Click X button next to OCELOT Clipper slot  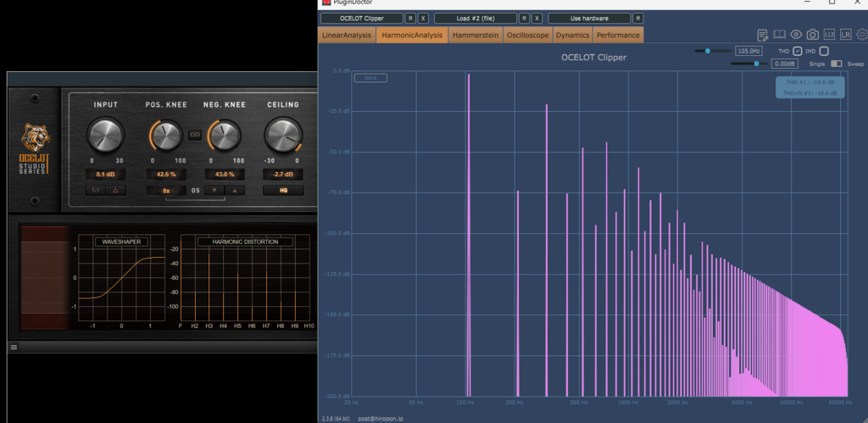(423, 19)
